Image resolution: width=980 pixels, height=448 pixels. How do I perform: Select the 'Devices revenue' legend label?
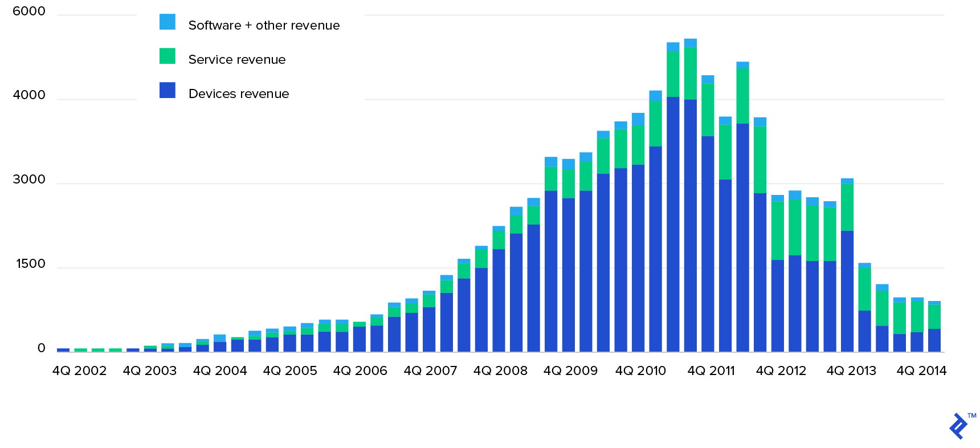[239, 93]
